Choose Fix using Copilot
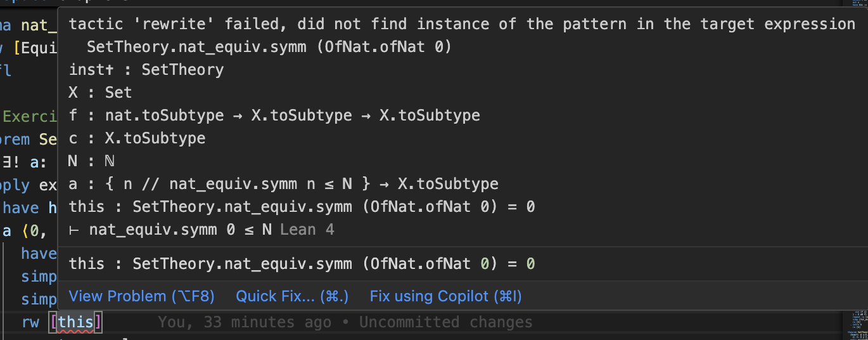The image size is (868, 340). [445, 296]
